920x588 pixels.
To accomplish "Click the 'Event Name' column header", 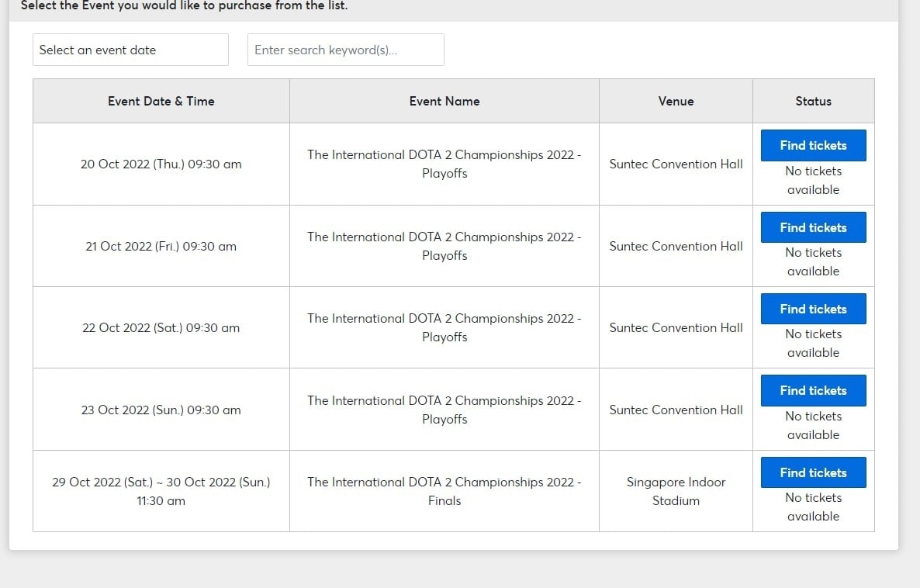I will click(444, 101).
